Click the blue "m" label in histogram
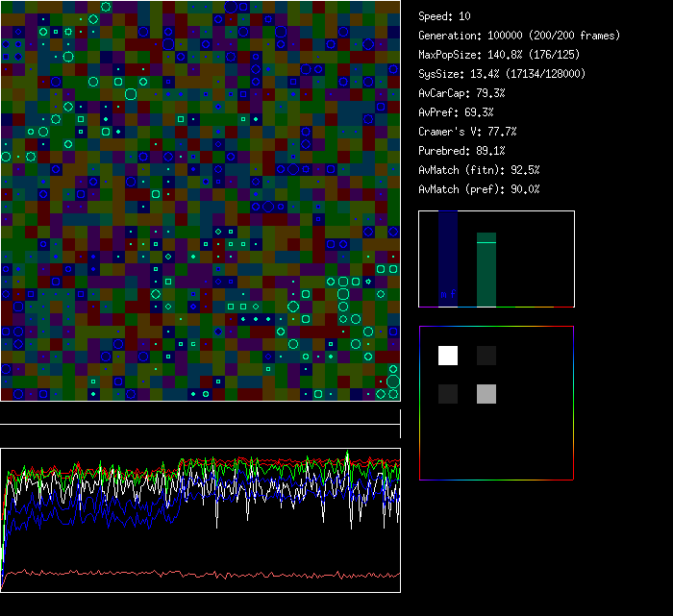The height and width of the screenshot is (616, 673). tap(443, 294)
